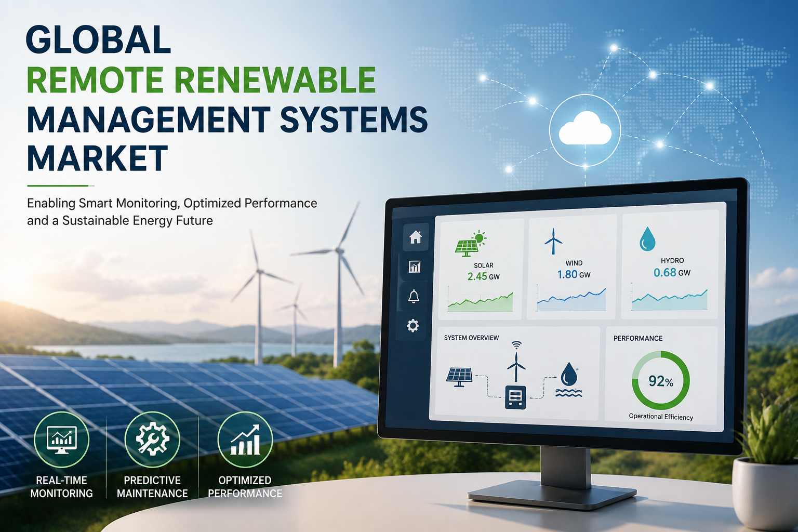Click the "HYDRO" label
Image resolution: width=798 pixels, height=532 pixels.
[x=672, y=261]
